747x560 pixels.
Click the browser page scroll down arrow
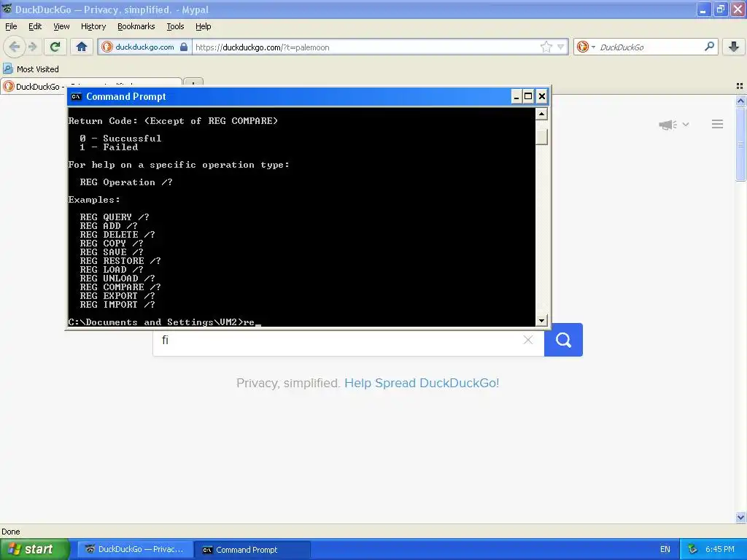(x=740, y=517)
